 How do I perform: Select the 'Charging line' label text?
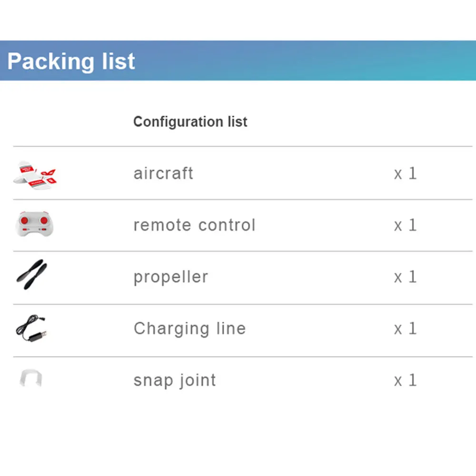pyautogui.click(x=190, y=329)
